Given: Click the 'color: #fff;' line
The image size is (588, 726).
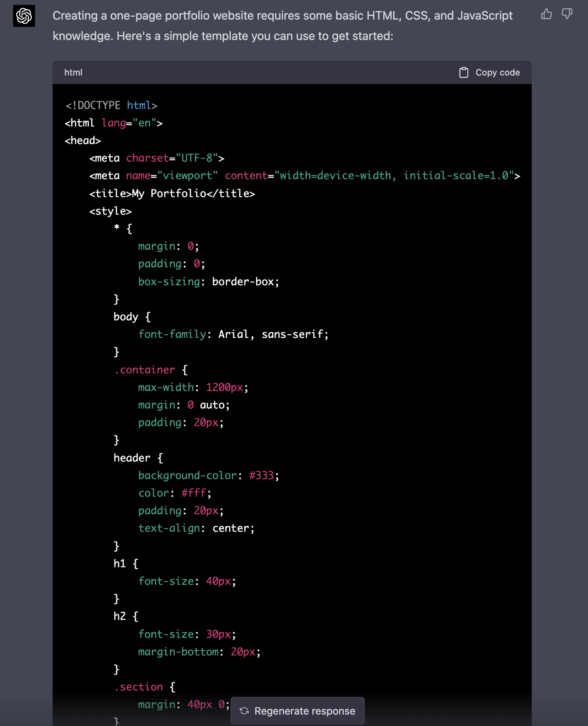Looking at the screenshot, I should coord(175,493).
